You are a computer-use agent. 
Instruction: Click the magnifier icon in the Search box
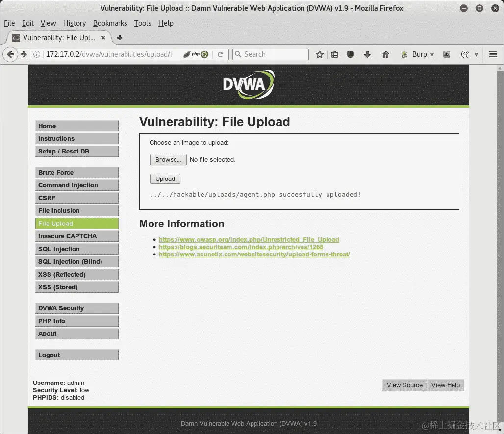pos(238,54)
